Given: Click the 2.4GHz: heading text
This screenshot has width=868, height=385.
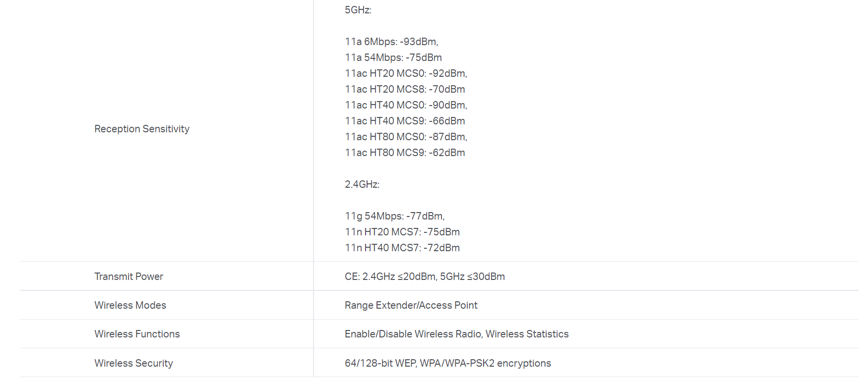Looking at the screenshot, I should point(362,184).
